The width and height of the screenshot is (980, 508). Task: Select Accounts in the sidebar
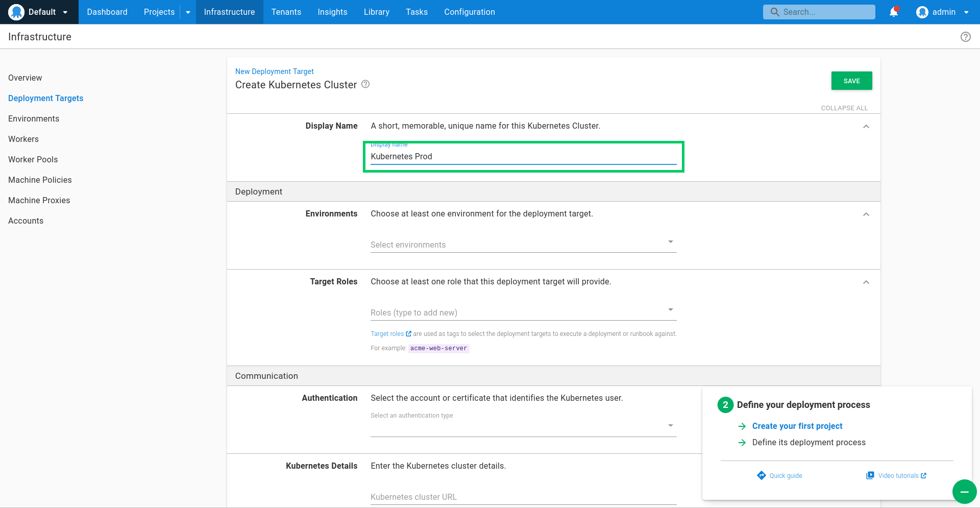(x=26, y=221)
